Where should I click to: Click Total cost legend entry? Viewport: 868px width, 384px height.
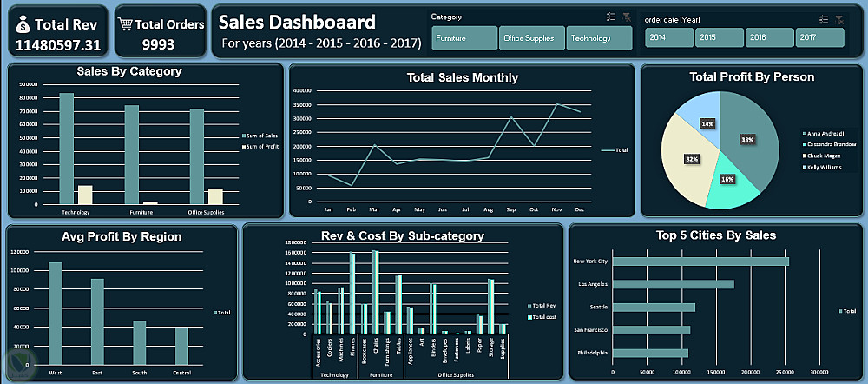[x=543, y=317]
